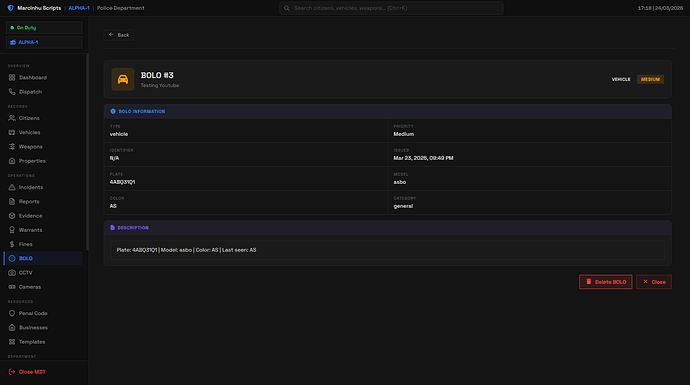
Task: Open the Fines dollar icon
Action: [x=12, y=244]
